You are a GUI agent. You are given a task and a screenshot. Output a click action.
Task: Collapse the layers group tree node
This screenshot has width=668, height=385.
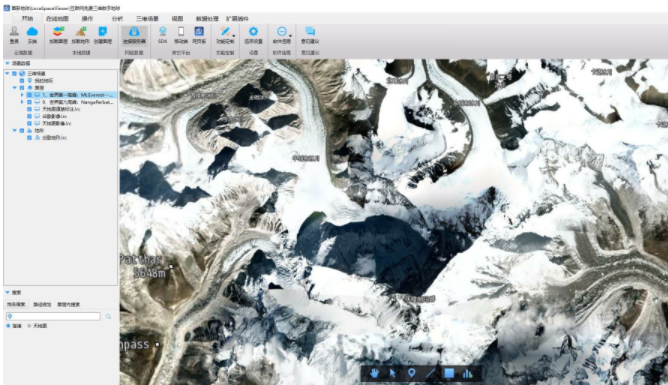click(x=14, y=88)
